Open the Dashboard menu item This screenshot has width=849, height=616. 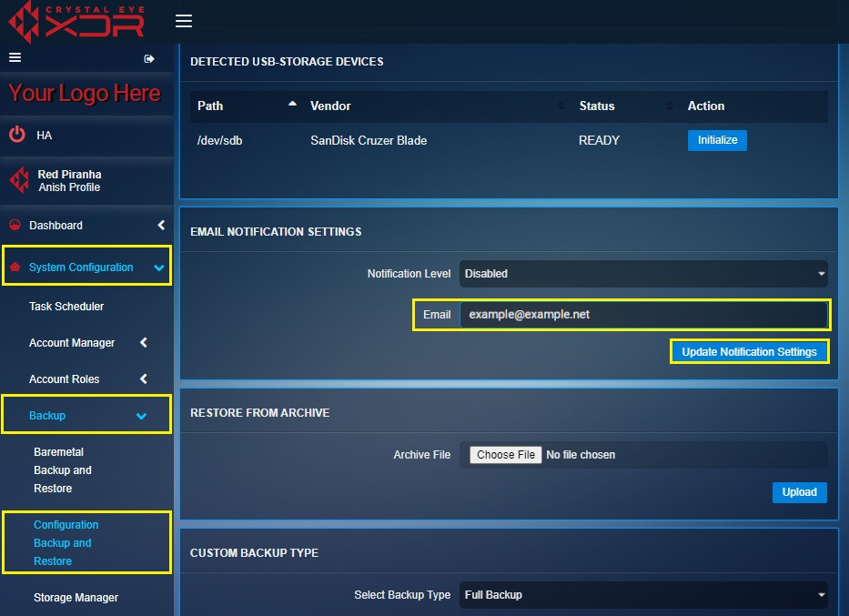coord(56,225)
